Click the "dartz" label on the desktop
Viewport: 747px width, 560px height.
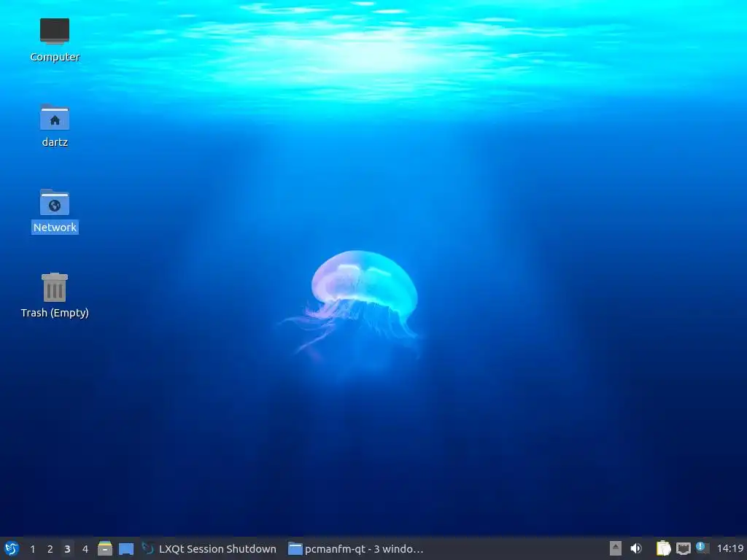(55, 142)
